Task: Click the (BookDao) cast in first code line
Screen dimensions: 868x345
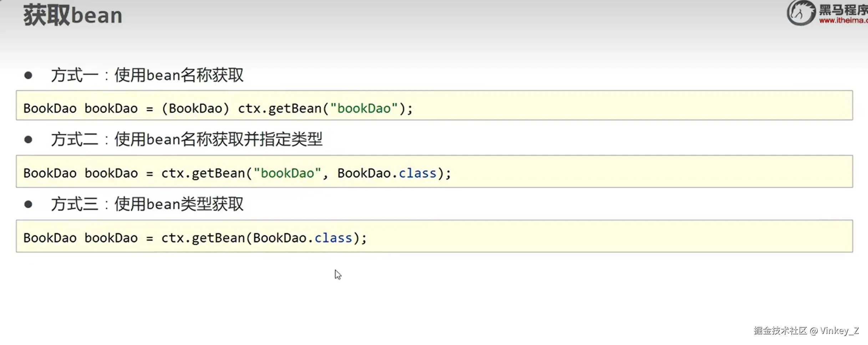Action: [x=195, y=108]
